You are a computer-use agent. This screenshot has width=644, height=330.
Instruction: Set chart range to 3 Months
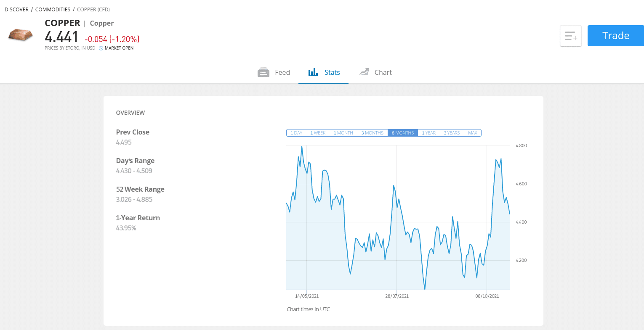coord(372,133)
